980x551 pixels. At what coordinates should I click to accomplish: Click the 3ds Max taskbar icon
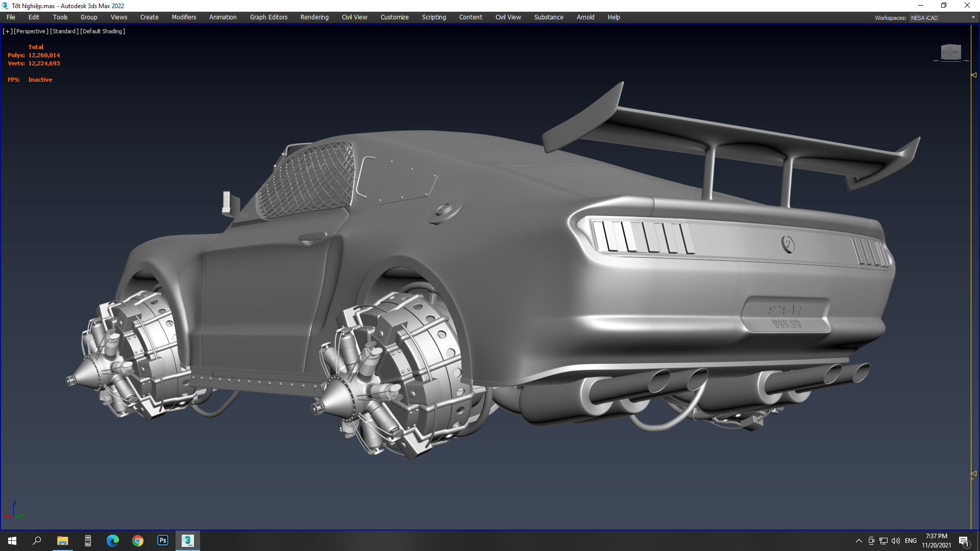pyautogui.click(x=188, y=540)
